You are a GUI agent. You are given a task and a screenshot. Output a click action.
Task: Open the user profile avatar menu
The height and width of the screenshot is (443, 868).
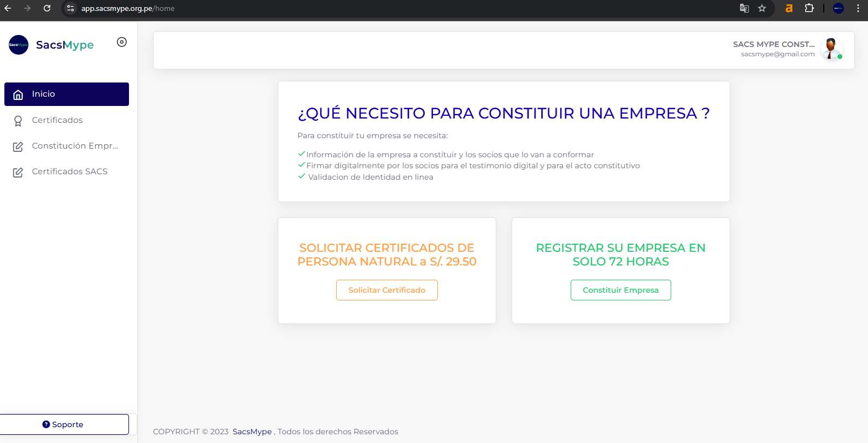click(831, 49)
